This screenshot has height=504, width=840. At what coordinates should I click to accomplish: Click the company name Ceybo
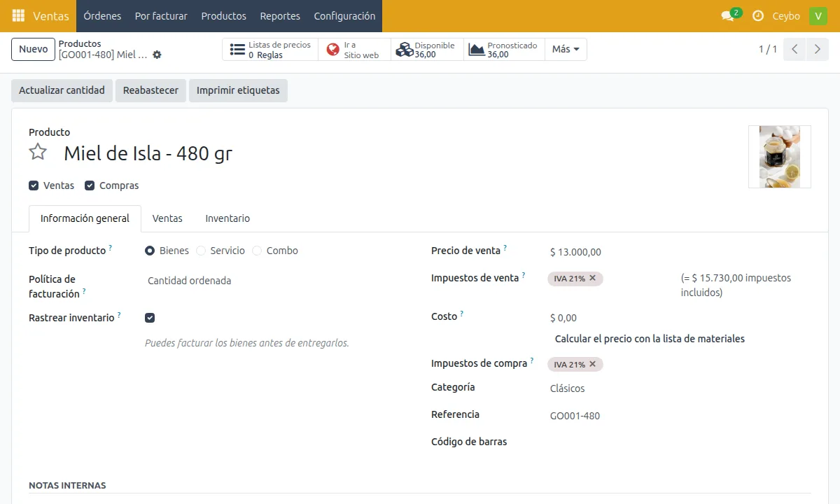pos(786,16)
